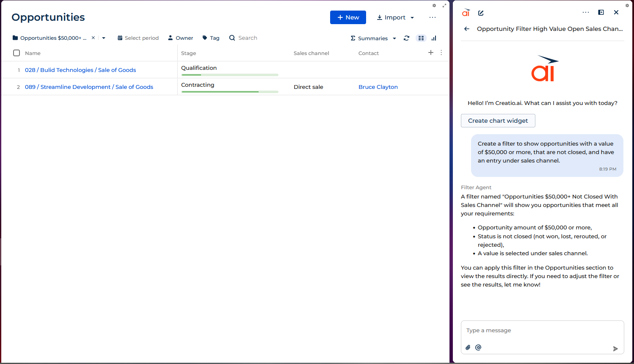Screen dimensions: 634x364
Task: Click the New button
Action: pos(348,17)
